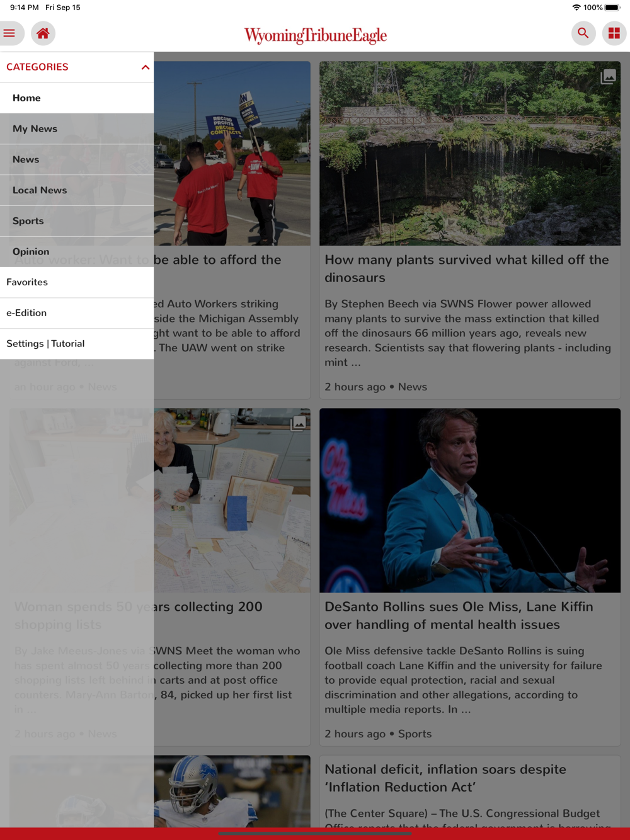Viewport: 630px width, 840px height.
Task: Tap the Wyoming Tribune Eagle logo
Action: point(315,35)
